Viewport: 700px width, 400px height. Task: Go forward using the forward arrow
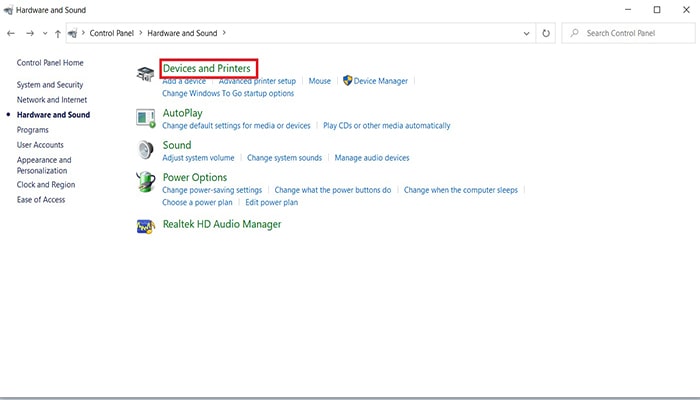pos(30,33)
